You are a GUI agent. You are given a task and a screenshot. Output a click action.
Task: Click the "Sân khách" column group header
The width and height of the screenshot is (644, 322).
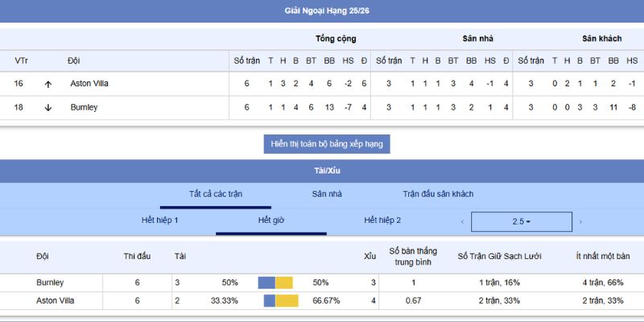(x=601, y=39)
